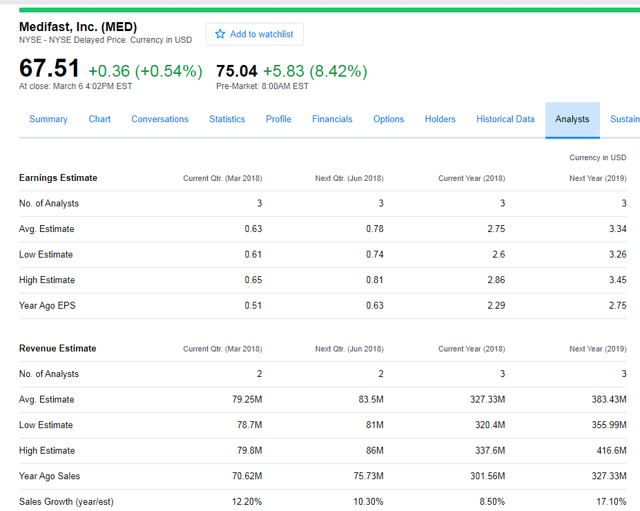
Task: View the Financials tab
Action: (x=332, y=119)
